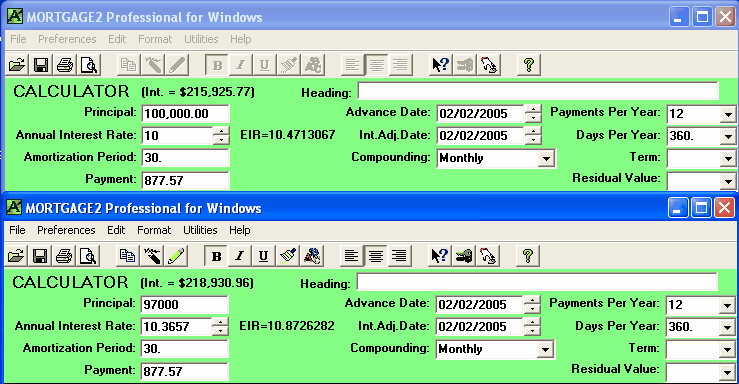Open the Utilities menu in lower window

(200, 230)
